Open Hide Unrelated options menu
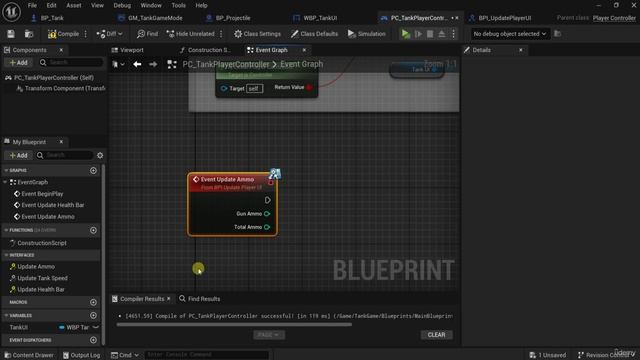 (x=221, y=34)
